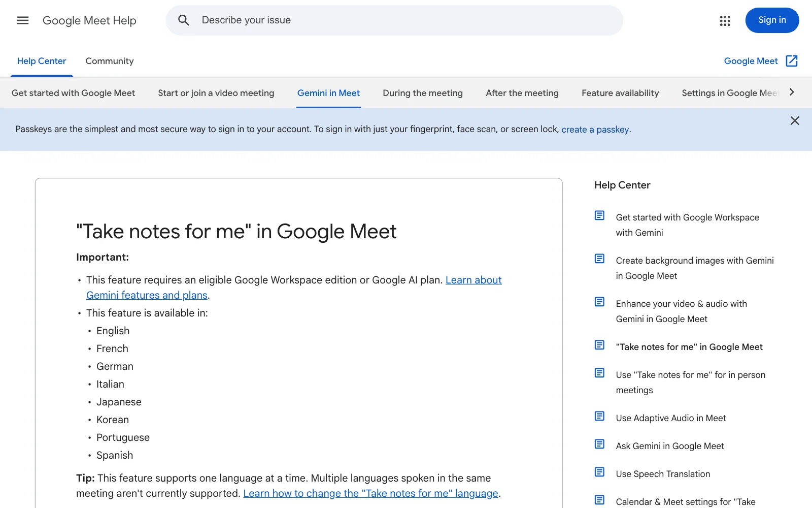Viewport: 812px width, 508px height.
Task: Click the Describe your issue search field
Action: tap(394, 20)
